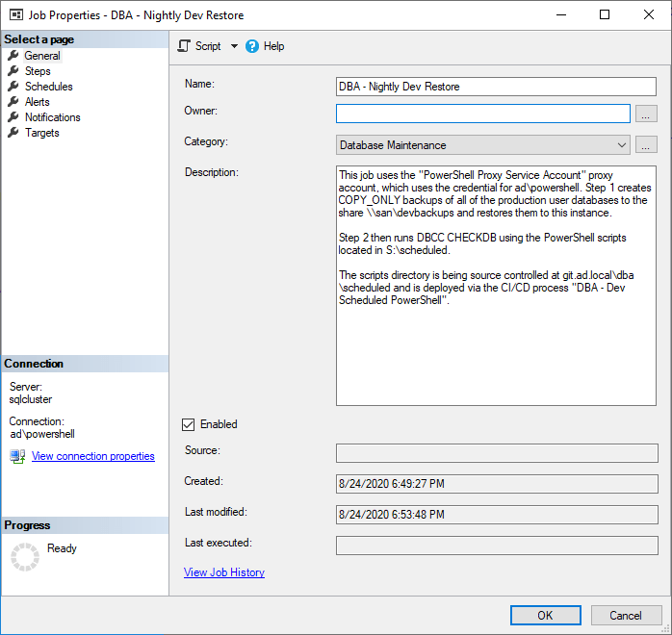This screenshot has width=672, height=635.
Task: Open the Script dropdown arrow
Action: (234, 46)
